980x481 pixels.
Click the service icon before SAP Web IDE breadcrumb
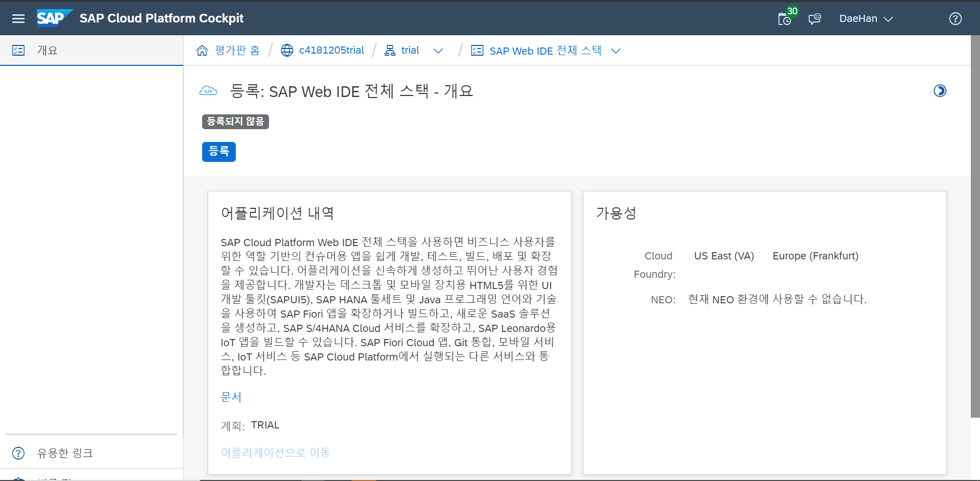click(477, 51)
